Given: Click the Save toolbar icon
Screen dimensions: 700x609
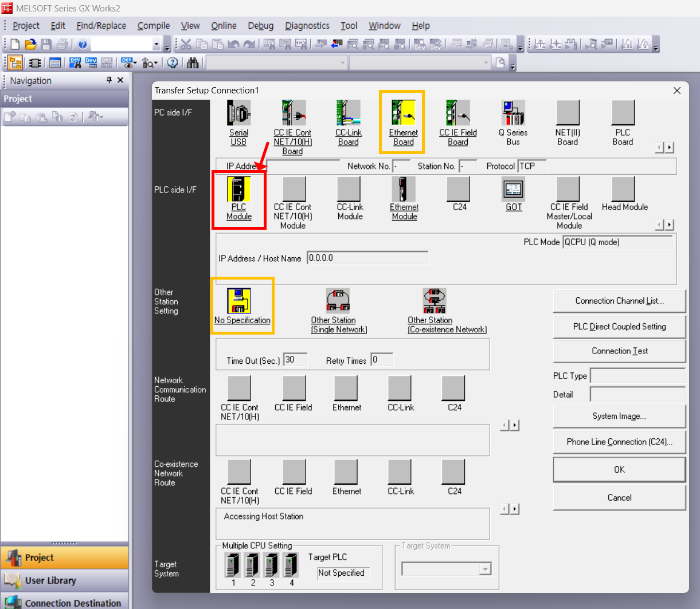Looking at the screenshot, I should (46, 44).
